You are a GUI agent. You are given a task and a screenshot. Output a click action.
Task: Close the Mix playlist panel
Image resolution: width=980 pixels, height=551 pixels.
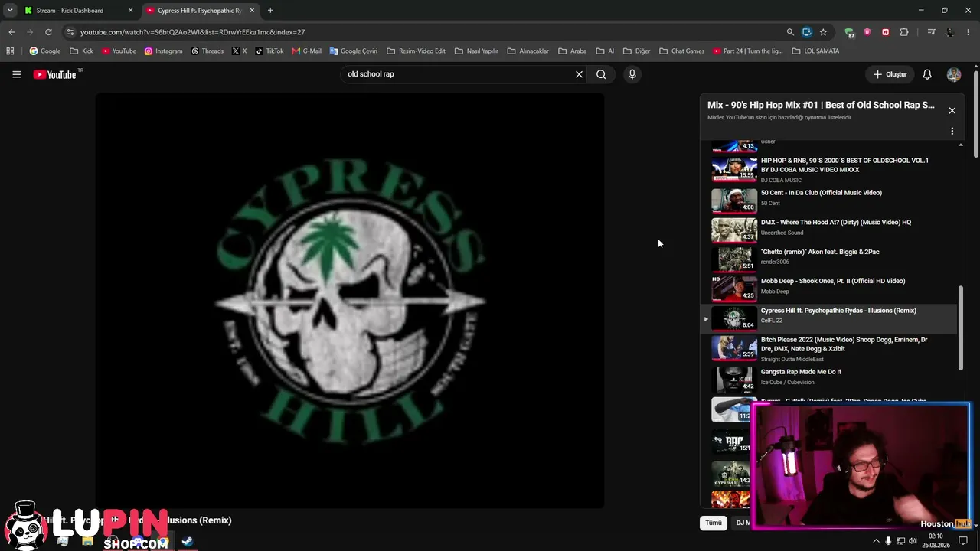pyautogui.click(x=952, y=111)
